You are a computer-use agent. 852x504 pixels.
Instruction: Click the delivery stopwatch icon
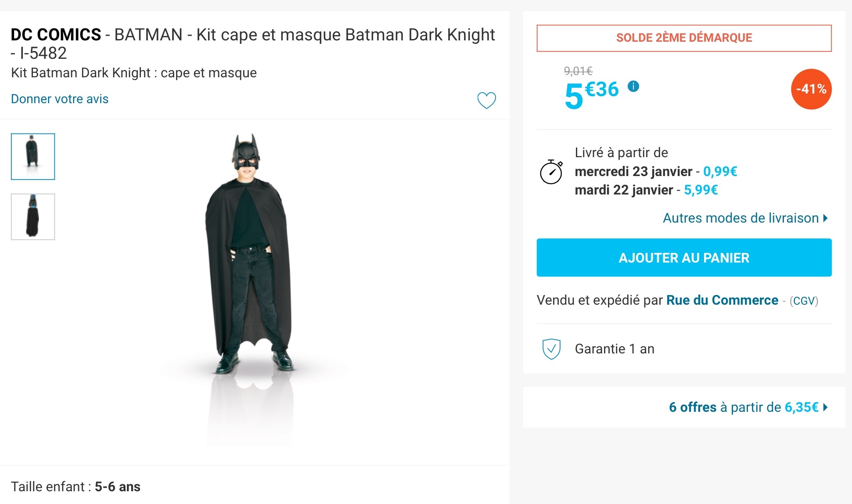[551, 172]
